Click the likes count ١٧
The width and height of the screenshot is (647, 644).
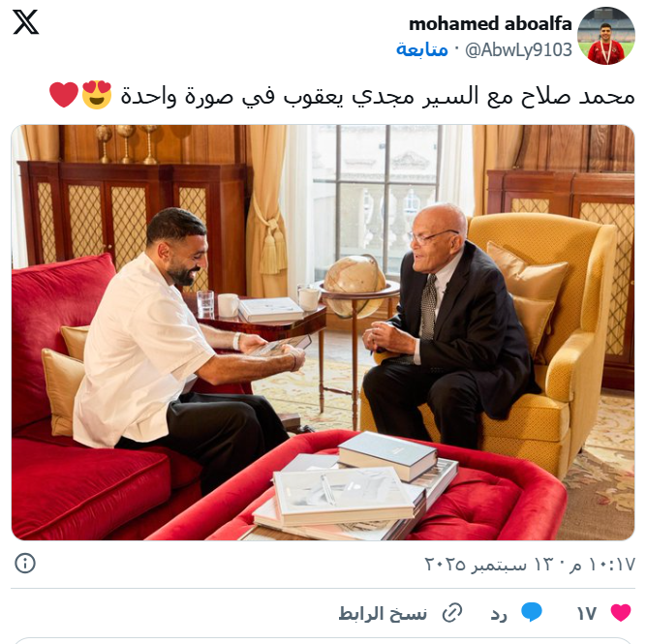click(x=587, y=614)
